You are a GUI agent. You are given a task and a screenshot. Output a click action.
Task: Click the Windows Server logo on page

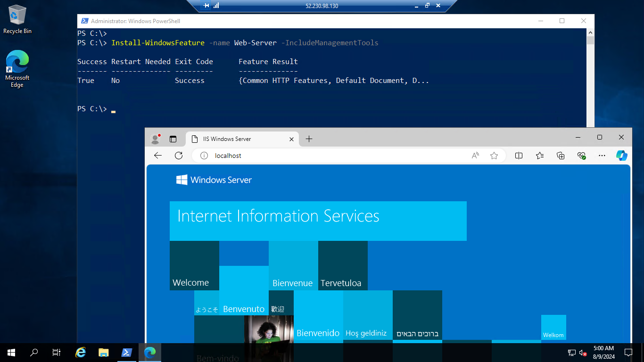(214, 180)
